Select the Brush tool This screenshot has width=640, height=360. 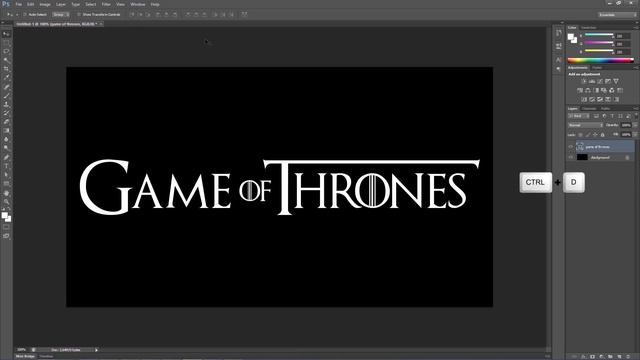coord(6,96)
